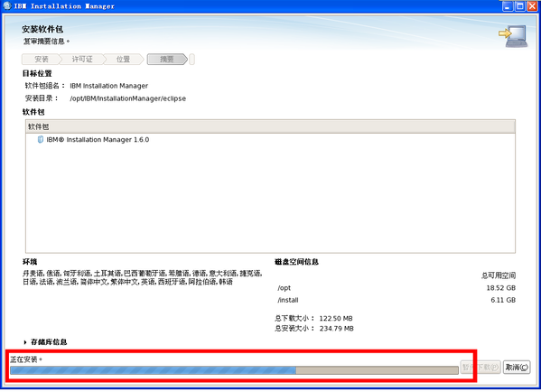Viewport: 541px width, 392px height.
Task: Click the computer install wizard icon
Action: click(513, 36)
